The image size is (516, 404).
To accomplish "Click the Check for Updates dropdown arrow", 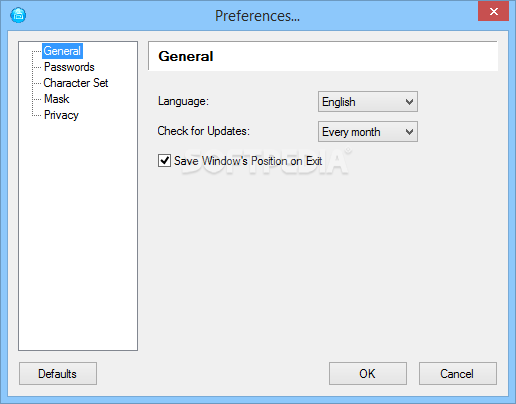I will [x=409, y=132].
